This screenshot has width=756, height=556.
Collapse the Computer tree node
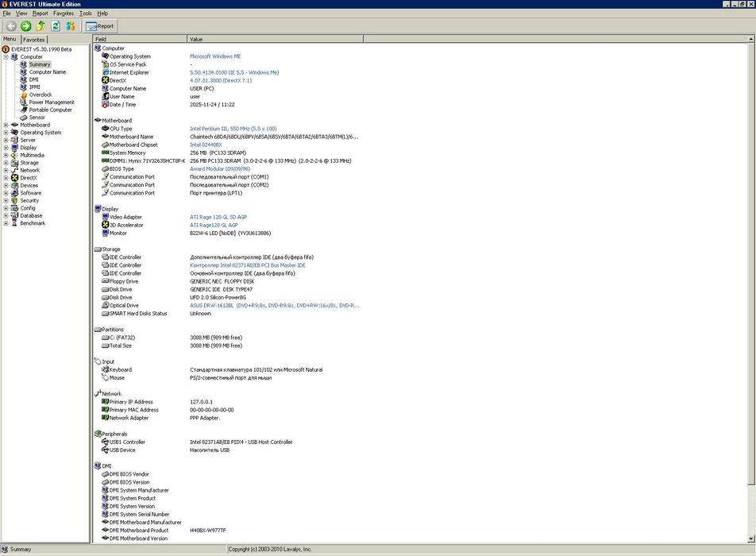tap(6, 57)
